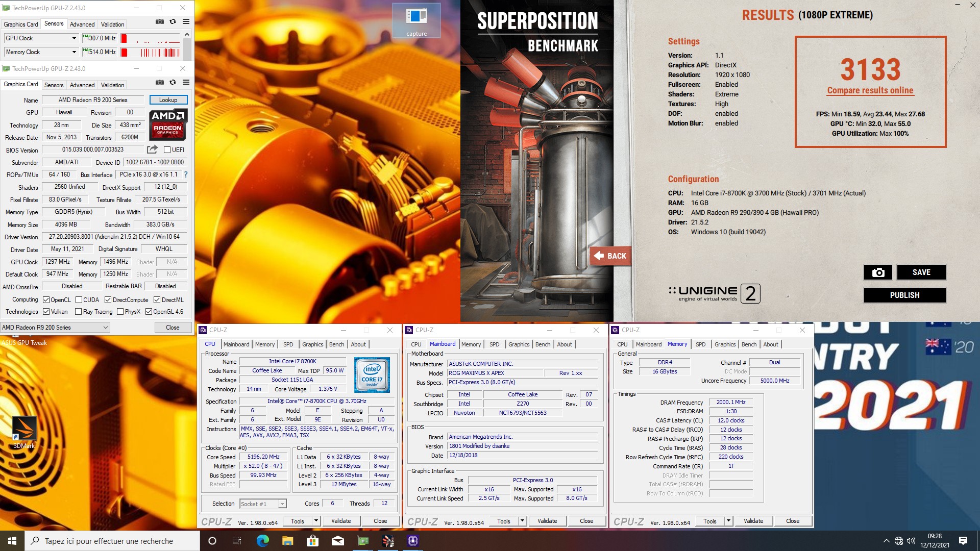Toggle the Vulkan checkbox
This screenshot has width=980, height=551.
click(x=46, y=312)
